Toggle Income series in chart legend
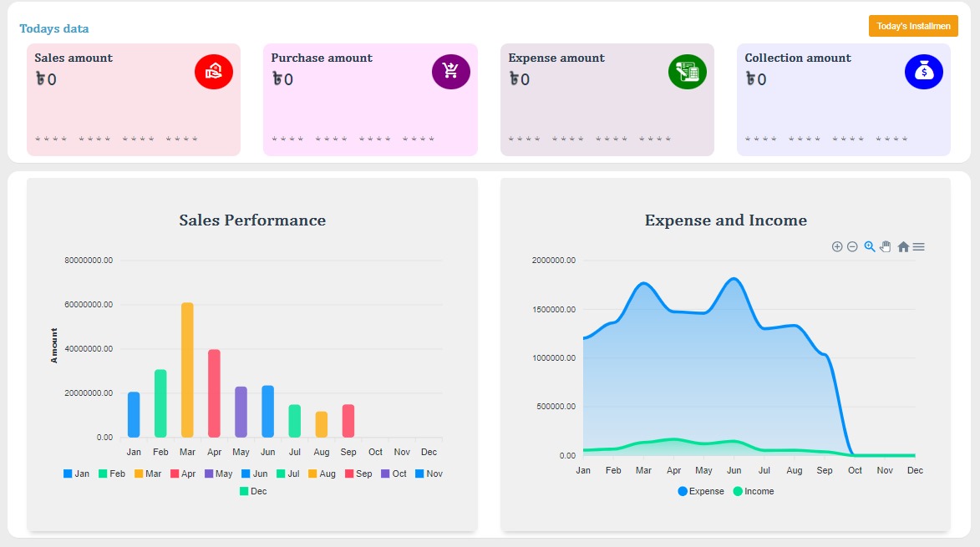The image size is (980, 547). pos(753,491)
